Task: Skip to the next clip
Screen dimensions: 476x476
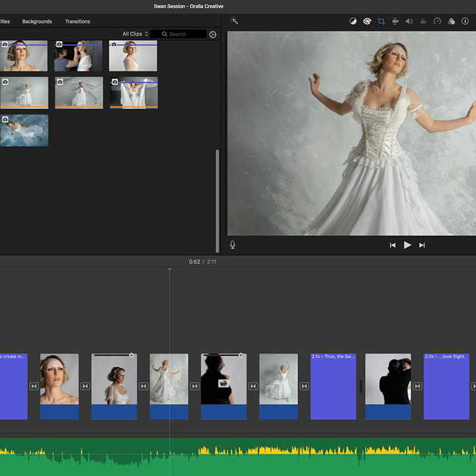Action: (422, 245)
